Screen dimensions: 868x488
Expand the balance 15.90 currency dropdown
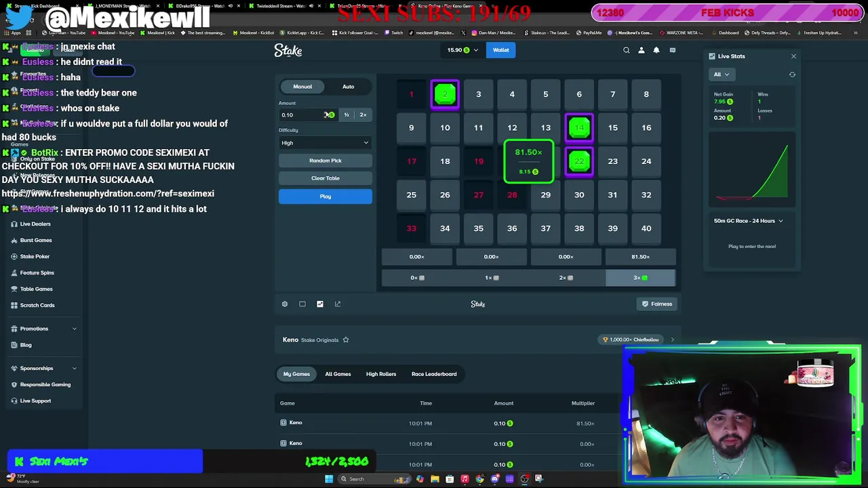[462, 50]
